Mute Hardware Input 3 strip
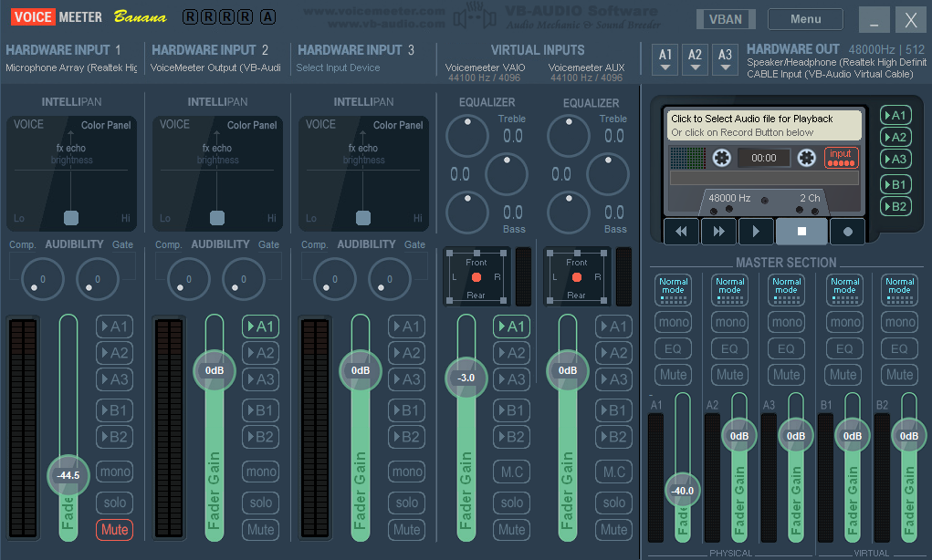The height and width of the screenshot is (560, 932). click(406, 530)
